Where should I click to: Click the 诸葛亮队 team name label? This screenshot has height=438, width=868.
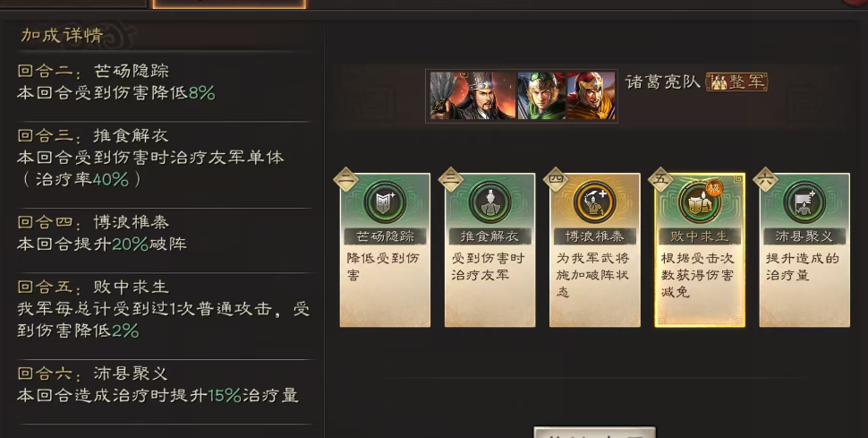(x=662, y=82)
